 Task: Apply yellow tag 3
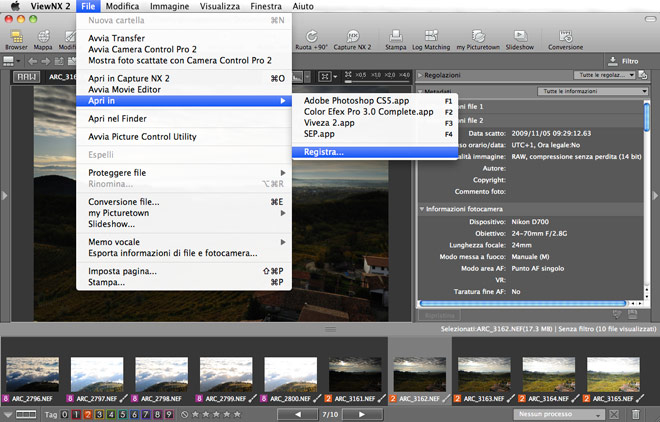click(x=99, y=414)
